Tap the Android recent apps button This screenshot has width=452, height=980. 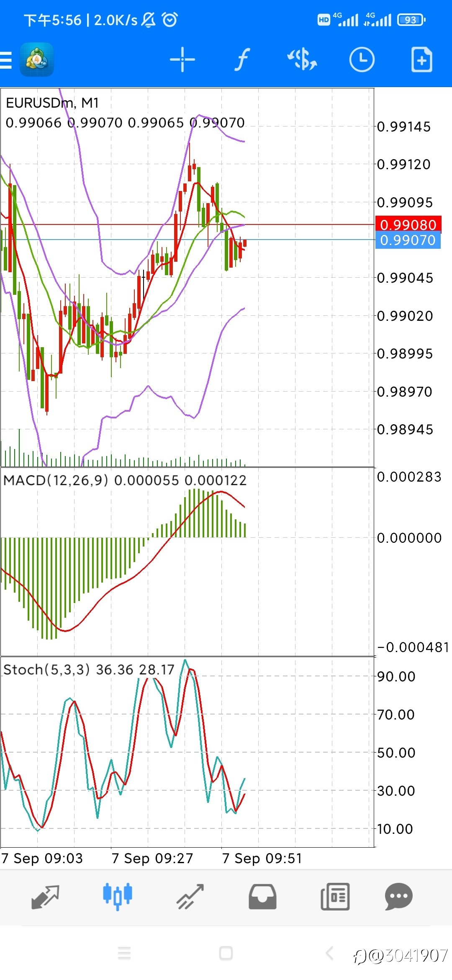124,953
